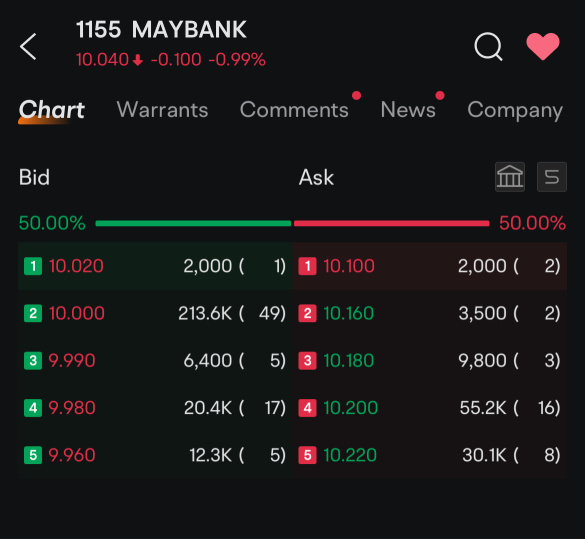Click bid volume 213.6K
Viewport: 585px width, 539px height.
(205, 313)
